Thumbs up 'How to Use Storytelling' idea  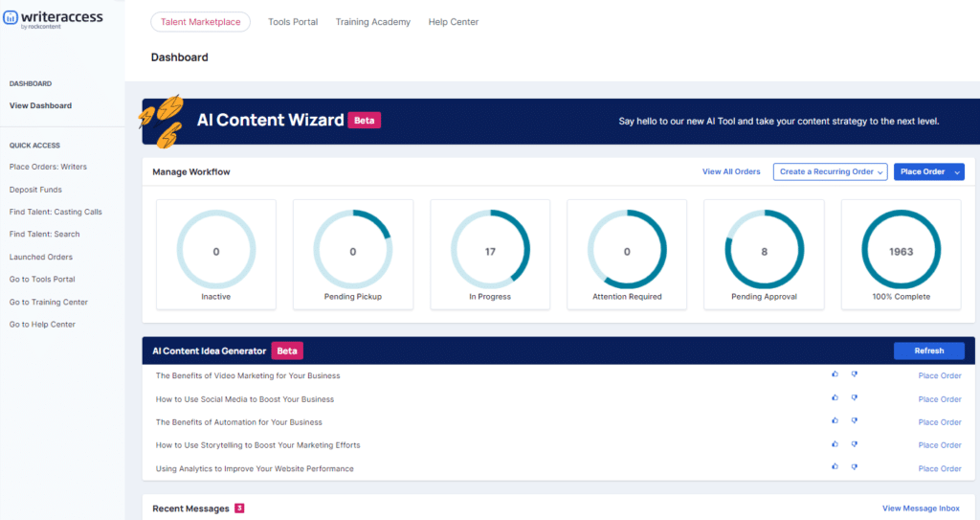click(x=835, y=443)
